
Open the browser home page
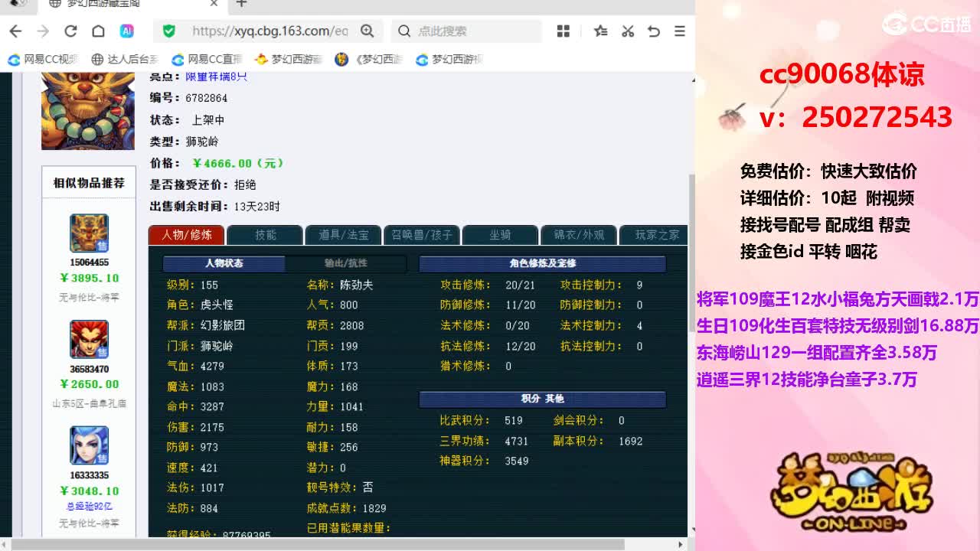pyautogui.click(x=98, y=31)
